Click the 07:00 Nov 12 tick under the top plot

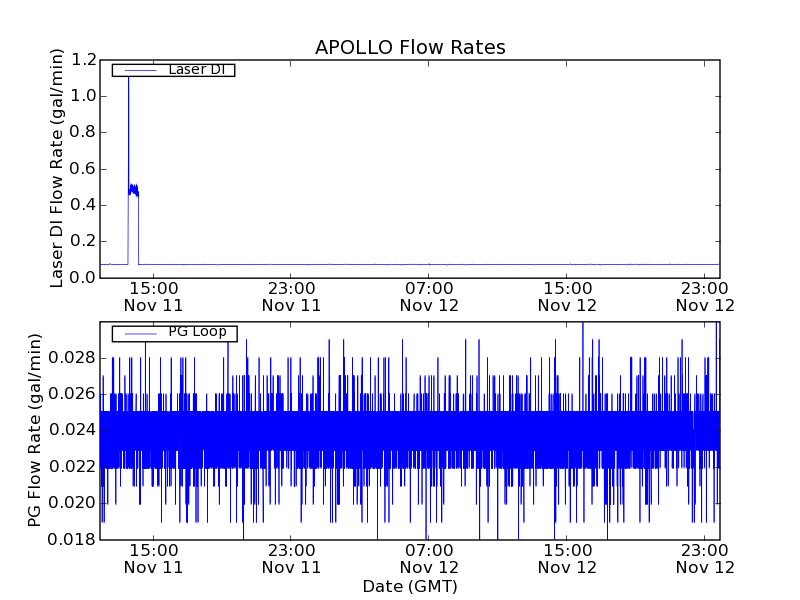click(x=429, y=296)
